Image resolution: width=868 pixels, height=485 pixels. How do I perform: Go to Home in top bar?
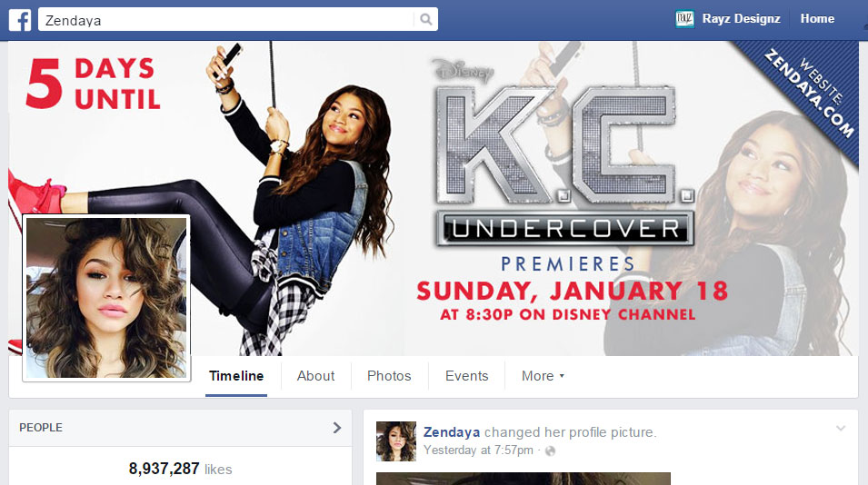[817, 19]
